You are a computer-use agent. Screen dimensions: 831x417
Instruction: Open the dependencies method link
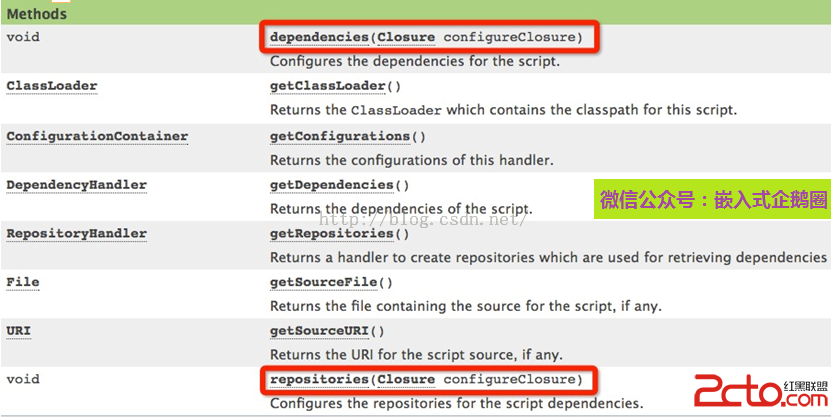(319, 37)
